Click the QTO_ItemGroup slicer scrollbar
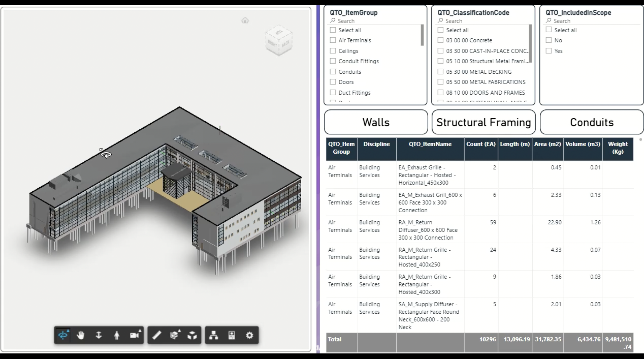This screenshot has height=359, width=644. [x=422, y=35]
